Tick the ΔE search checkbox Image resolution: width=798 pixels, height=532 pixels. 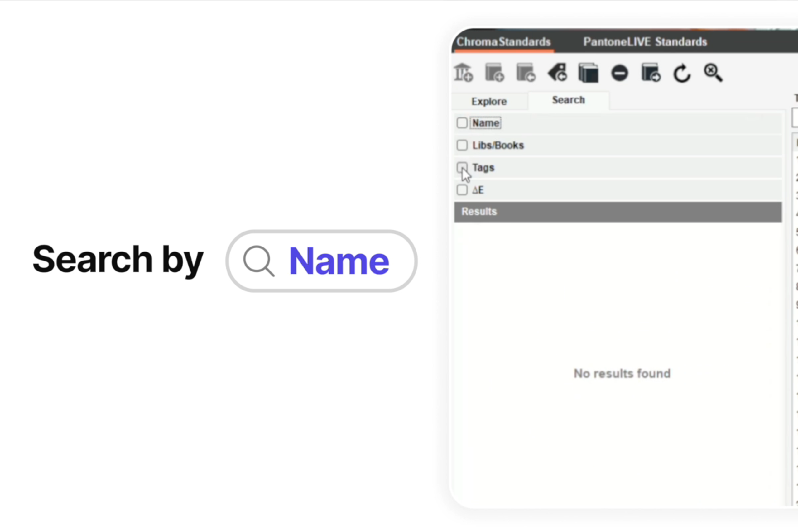pyautogui.click(x=462, y=190)
